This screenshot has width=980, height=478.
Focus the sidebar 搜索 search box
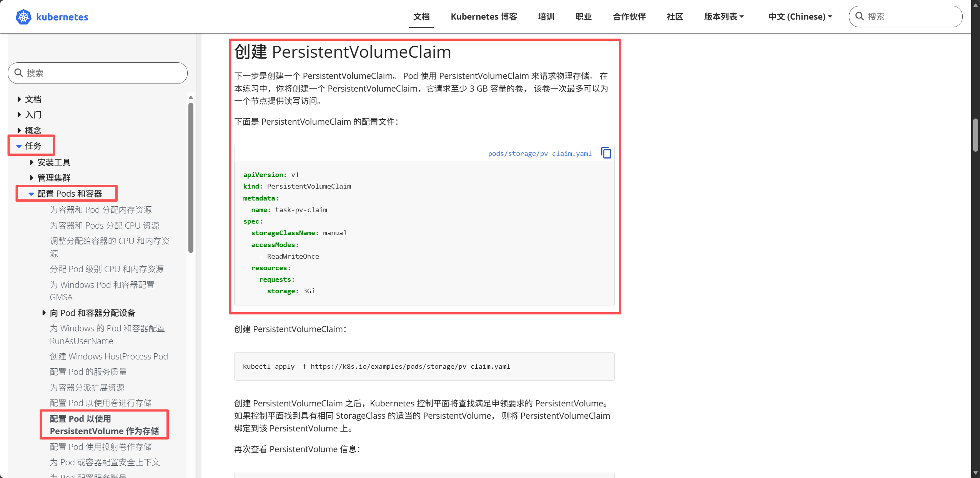tap(98, 73)
